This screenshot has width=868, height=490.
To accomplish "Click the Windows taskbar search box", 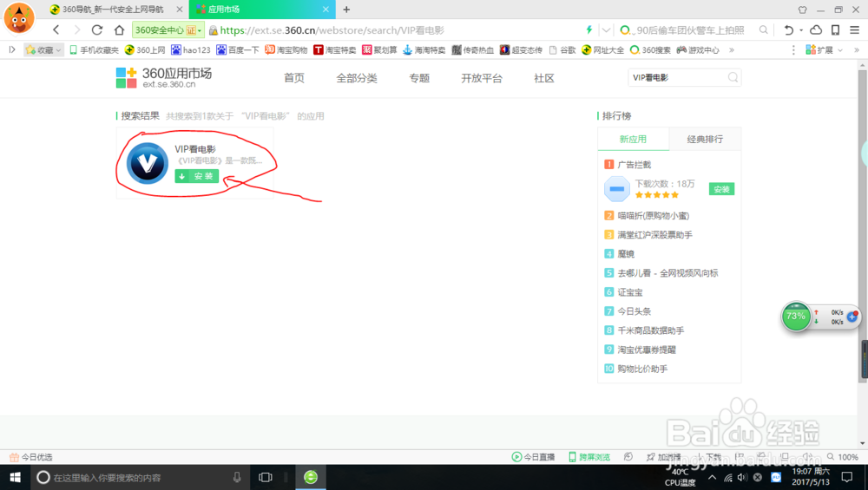I will coord(138,477).
